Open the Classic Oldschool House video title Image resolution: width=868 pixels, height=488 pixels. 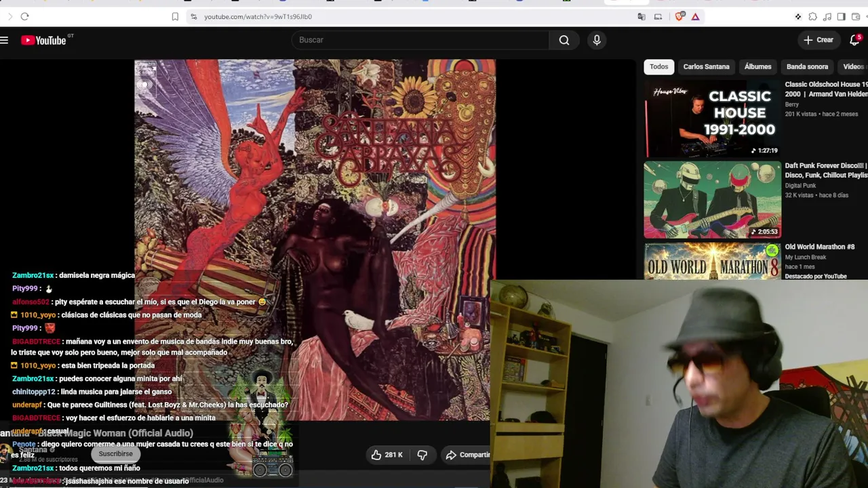(x=826, y=89)
